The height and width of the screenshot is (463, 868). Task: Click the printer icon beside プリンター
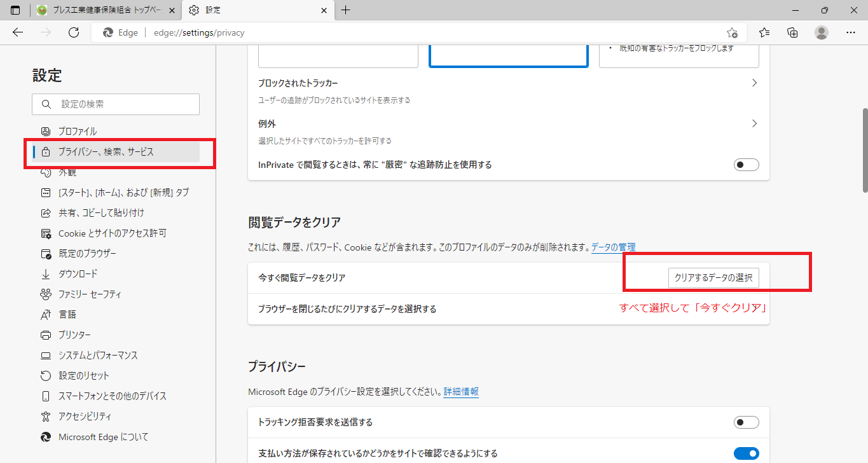[46, 335]
